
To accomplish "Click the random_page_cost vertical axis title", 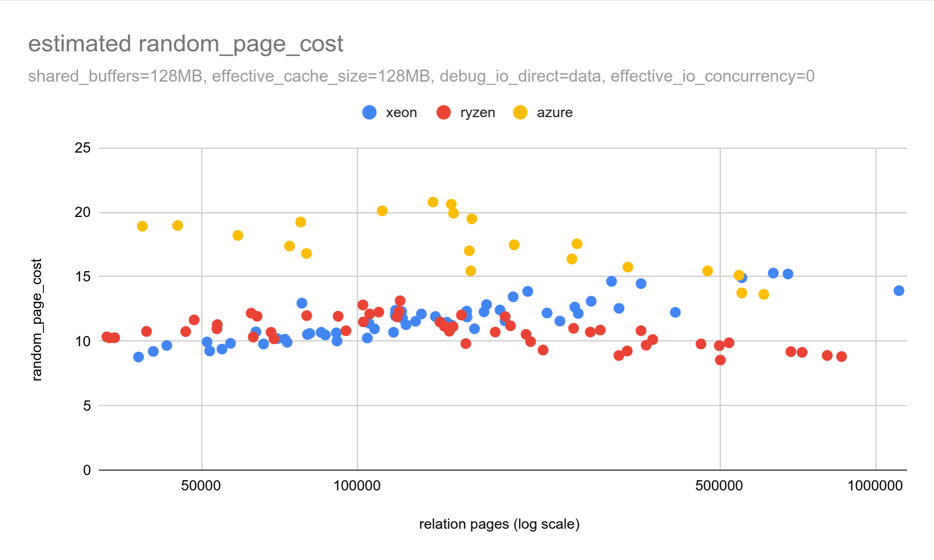I will point(36,320).
